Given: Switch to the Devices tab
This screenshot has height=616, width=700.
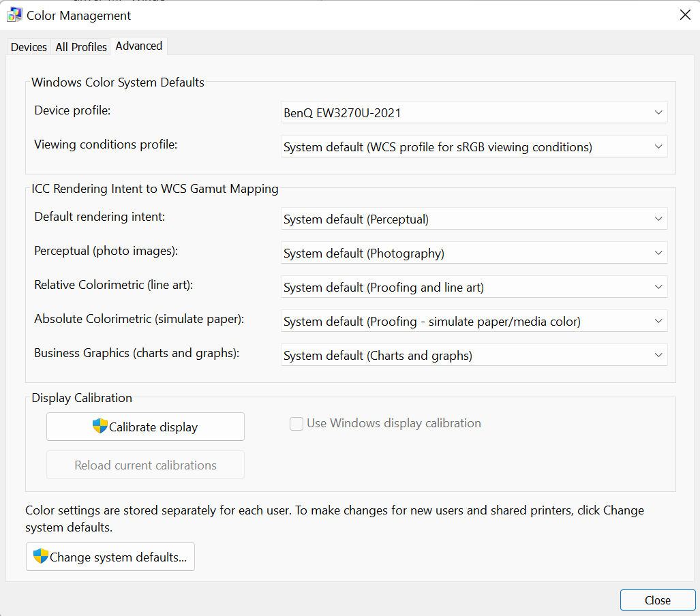Looking at the screenshot, I should 29,47.
